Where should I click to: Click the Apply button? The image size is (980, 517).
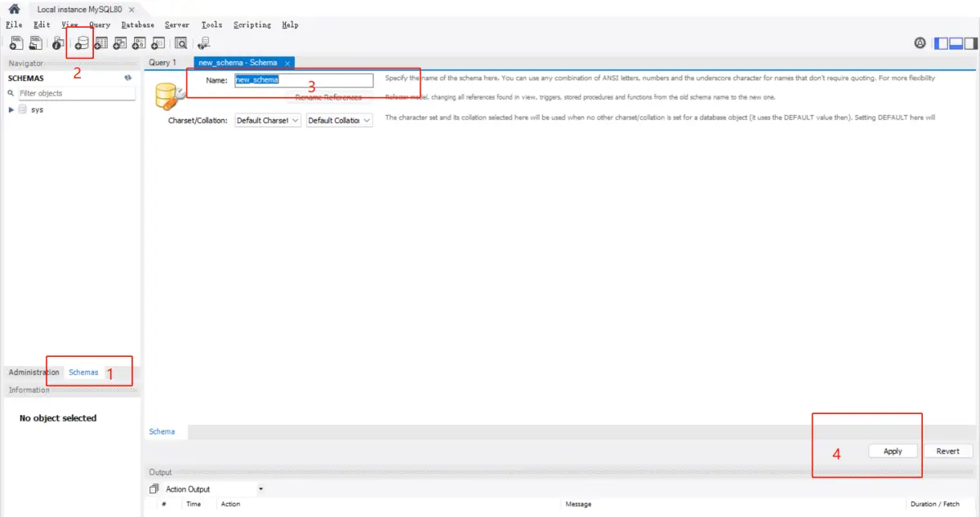(x=893, y=451)
